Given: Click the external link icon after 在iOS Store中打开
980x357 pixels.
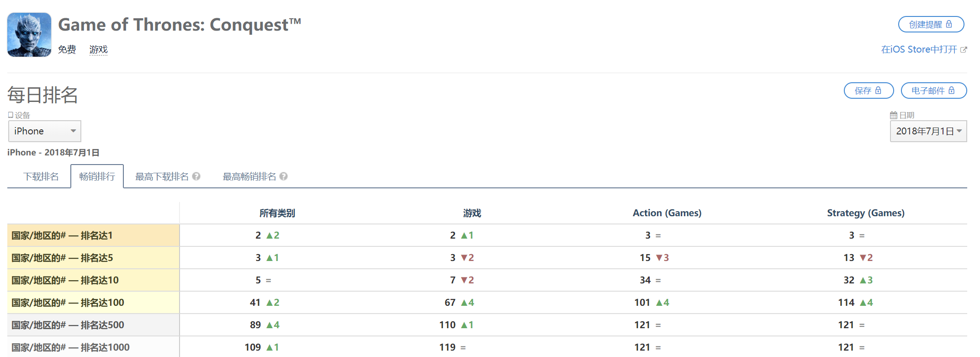Looking at the screenshot, I should 964,50.
